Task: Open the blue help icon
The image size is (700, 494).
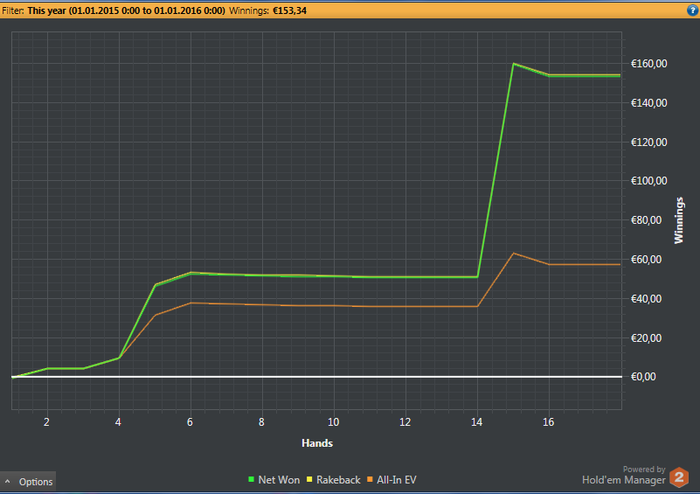Action: coord(692,10)
